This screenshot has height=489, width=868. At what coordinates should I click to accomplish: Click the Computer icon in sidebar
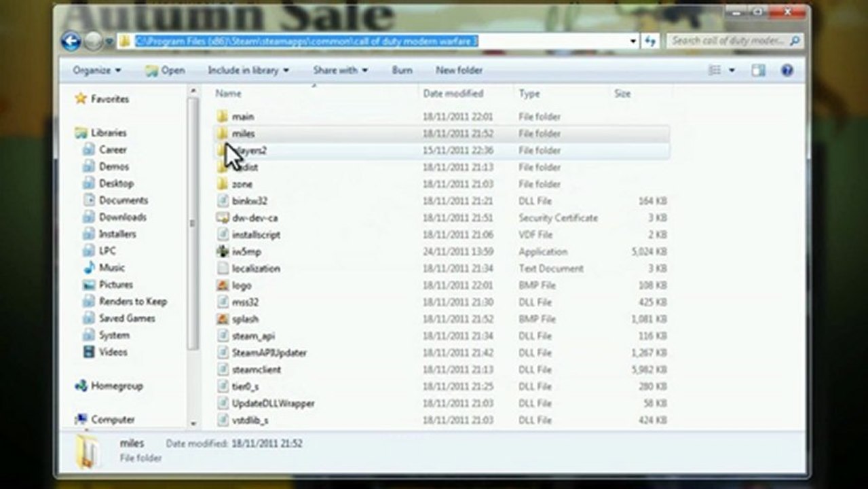tap(81, 420)
